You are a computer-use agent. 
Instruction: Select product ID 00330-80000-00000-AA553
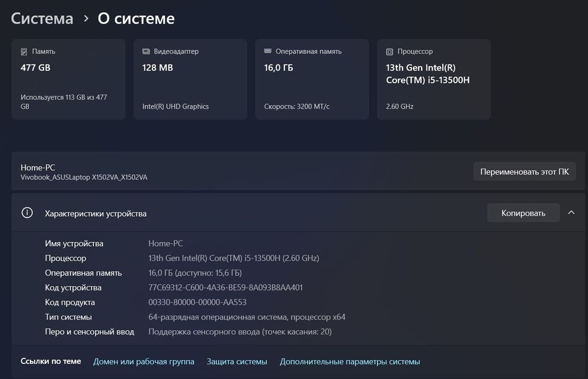click(x=197, y=302)
